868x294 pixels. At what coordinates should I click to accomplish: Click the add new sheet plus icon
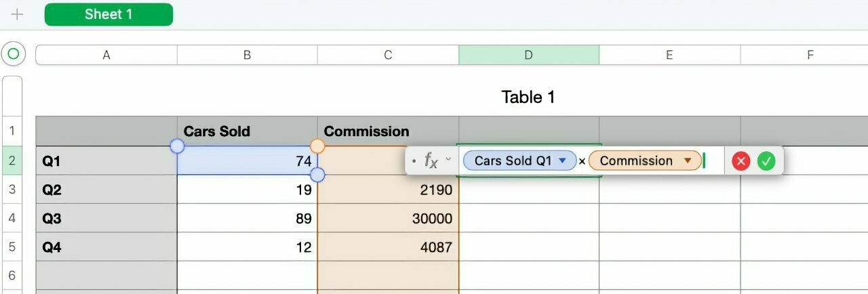tap(18, 14)
